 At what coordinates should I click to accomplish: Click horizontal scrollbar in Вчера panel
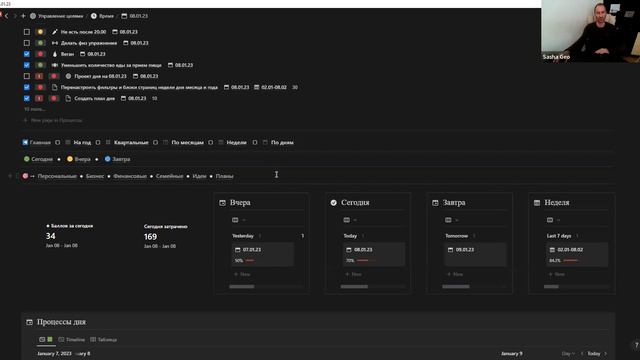point(242,287)
